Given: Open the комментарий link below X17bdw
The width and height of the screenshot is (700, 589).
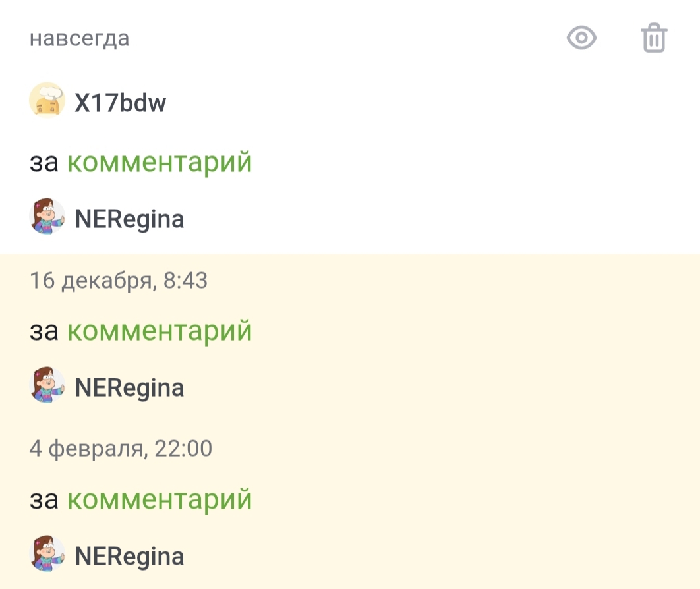Looking at the screenshot, I should (160, 161).
